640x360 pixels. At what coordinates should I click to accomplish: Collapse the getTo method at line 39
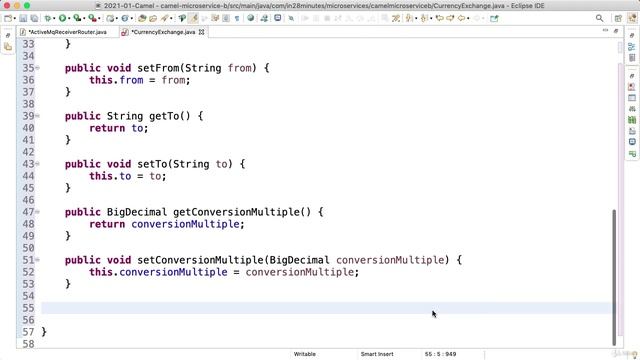pos(38,116)
